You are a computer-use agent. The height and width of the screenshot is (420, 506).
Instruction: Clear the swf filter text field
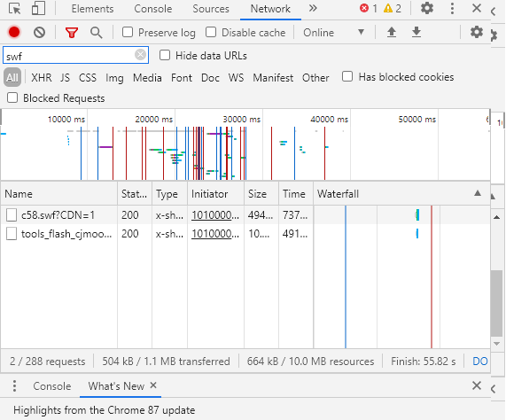point(140,55)
